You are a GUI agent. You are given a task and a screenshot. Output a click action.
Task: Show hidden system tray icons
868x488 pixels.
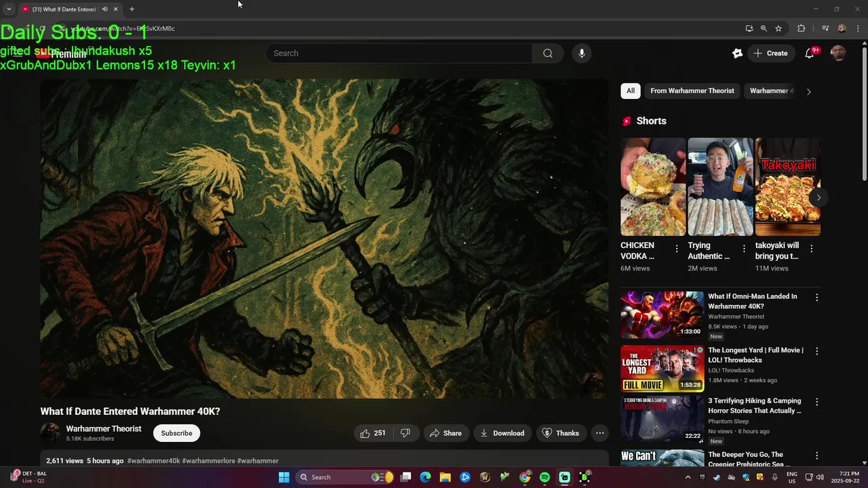pos(688,477)
